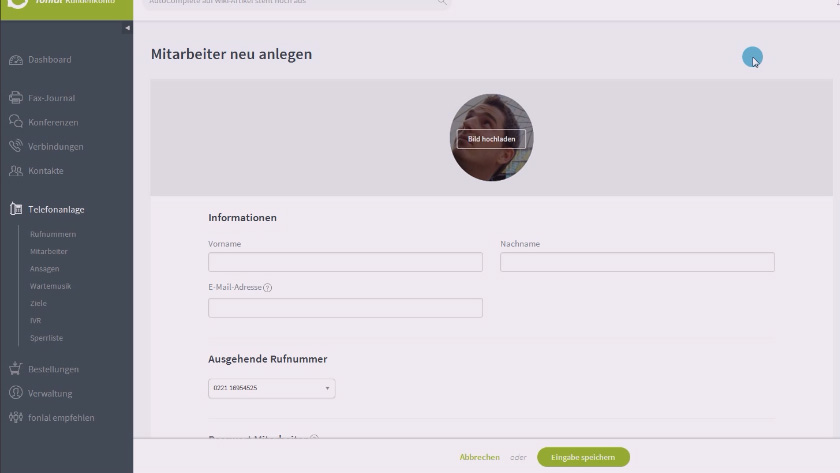The height and width of the screenshot is (473, 840).
Task: Click the Fax-Journal printer icon
Action: pos(16,98)
